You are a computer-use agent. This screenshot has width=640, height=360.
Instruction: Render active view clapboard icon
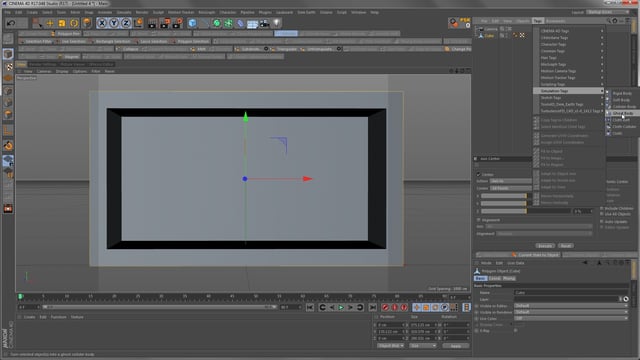click(x=152, y=23)
